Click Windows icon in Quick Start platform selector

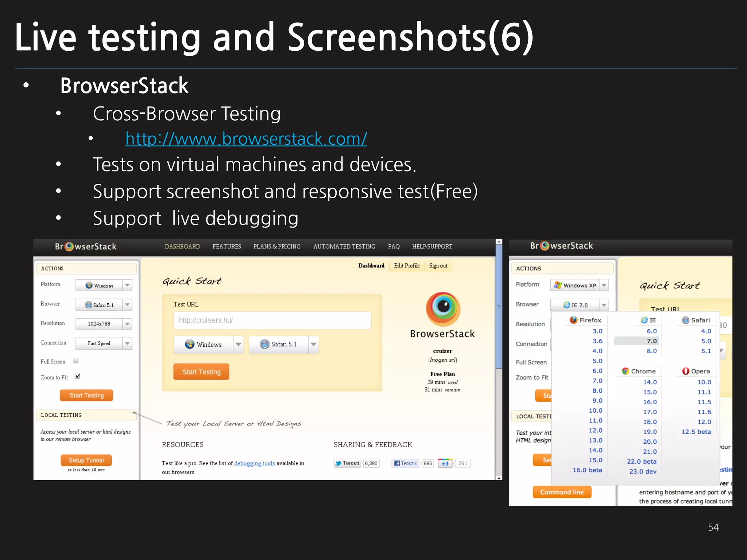[x=190, y=344]
